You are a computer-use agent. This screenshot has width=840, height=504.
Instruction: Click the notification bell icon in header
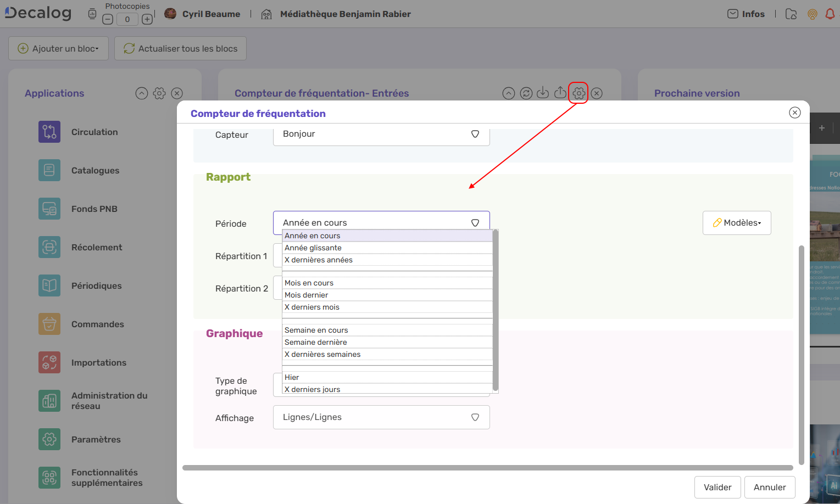(830, 14)
